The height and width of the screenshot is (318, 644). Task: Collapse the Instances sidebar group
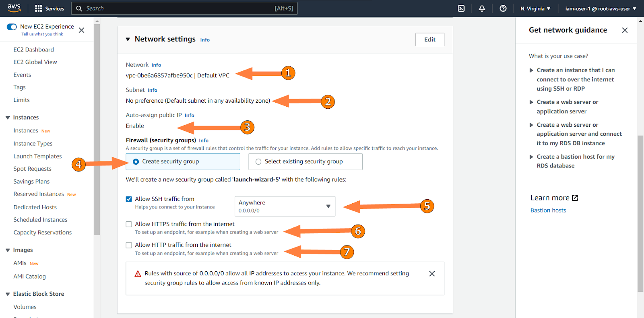8,118
